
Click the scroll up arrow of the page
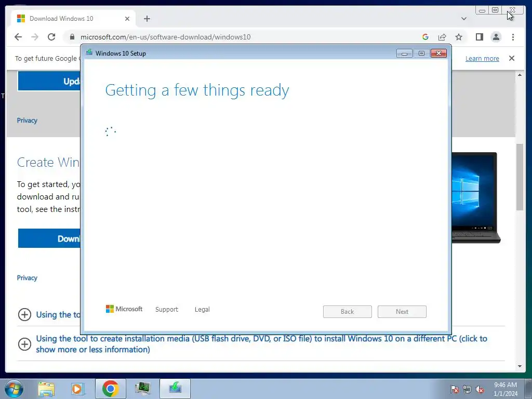pyautogui.click(x=520, y=75)
